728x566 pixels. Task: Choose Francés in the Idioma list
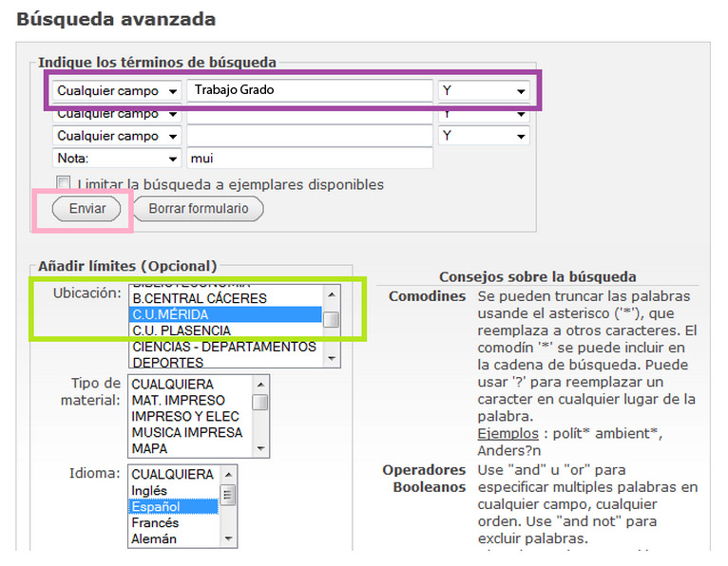coord(157,523)
